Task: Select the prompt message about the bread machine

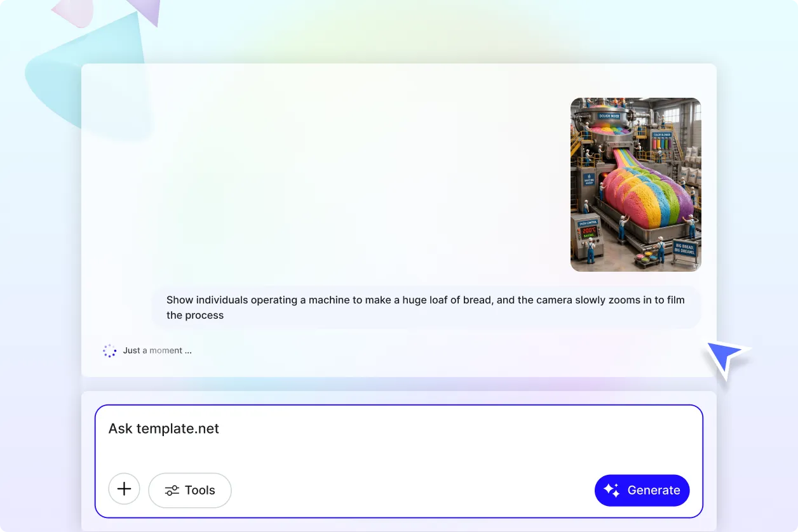Action: [x=426, y=307]
